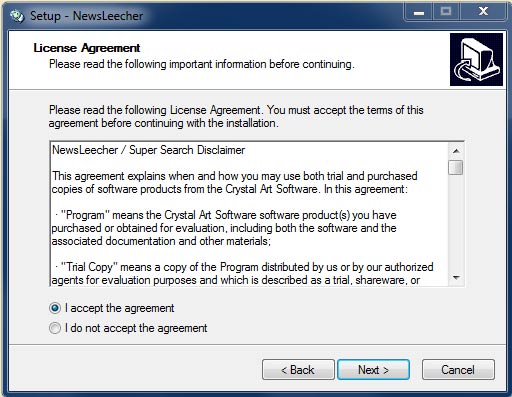
Task: Close the NewsLeecher Setup window
Action: click(483, 12)
